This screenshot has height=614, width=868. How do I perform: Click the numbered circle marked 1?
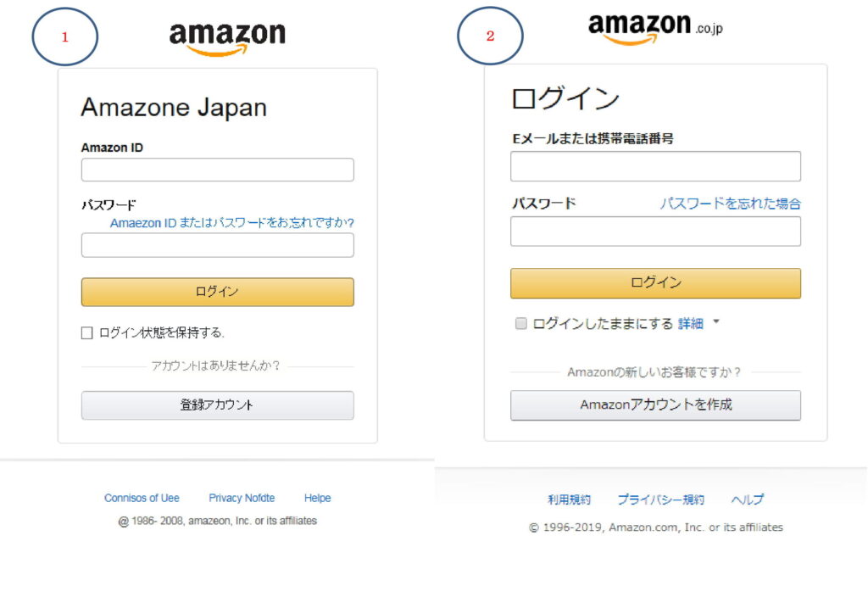click(65, 38)
